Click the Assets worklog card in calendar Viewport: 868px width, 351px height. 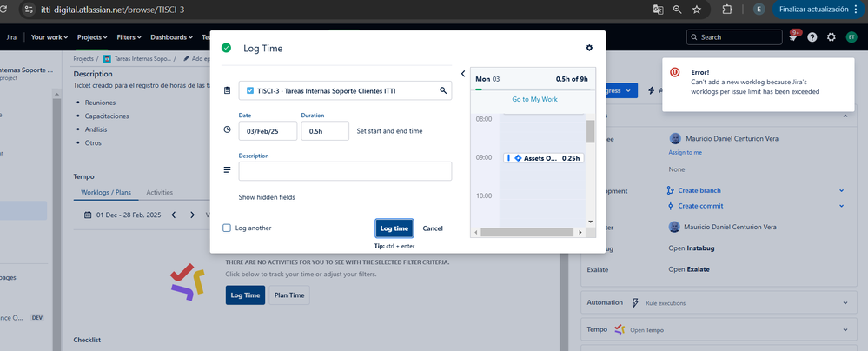tap(544, 158)
